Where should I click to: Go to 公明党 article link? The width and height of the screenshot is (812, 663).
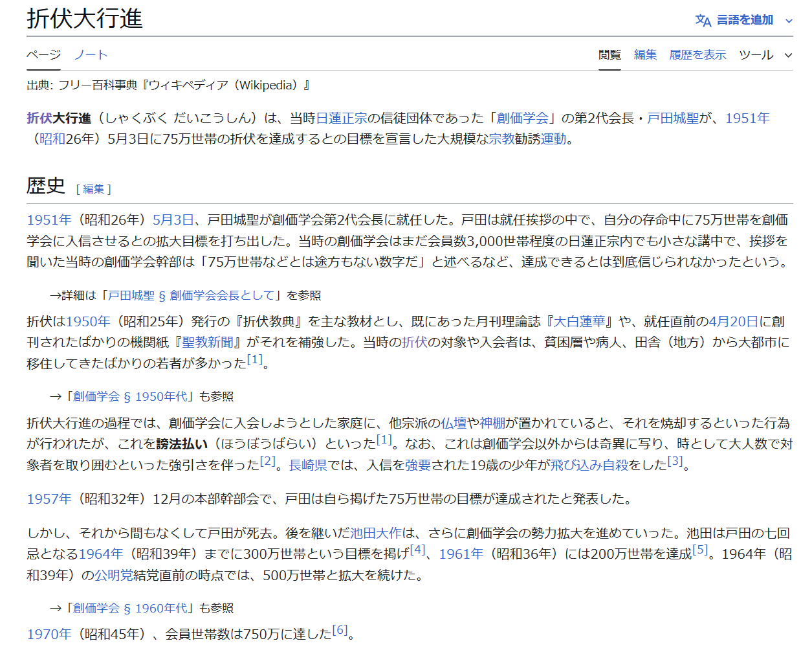pos(114,575)
